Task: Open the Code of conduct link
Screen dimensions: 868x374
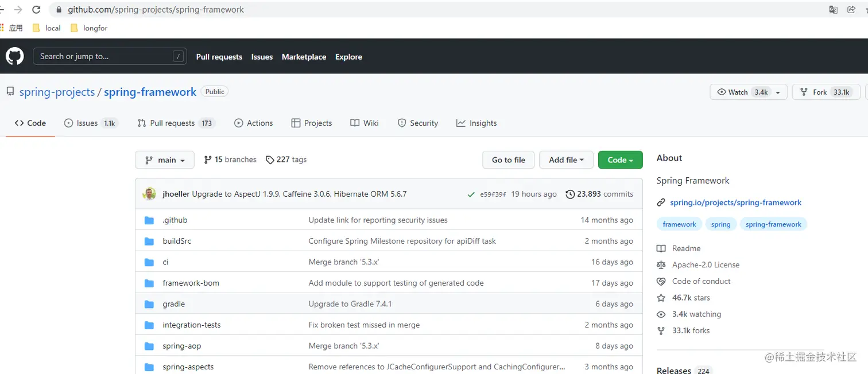Action: (701, 281)
